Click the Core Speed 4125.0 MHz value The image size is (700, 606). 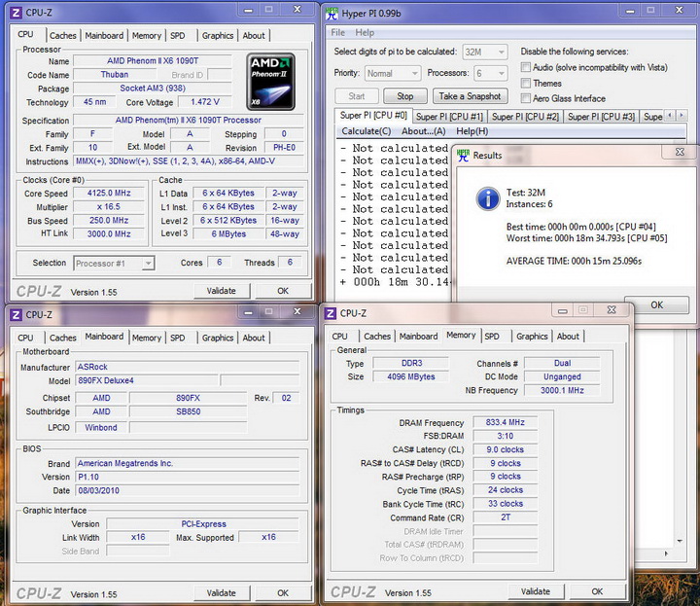tap(109, 193)
